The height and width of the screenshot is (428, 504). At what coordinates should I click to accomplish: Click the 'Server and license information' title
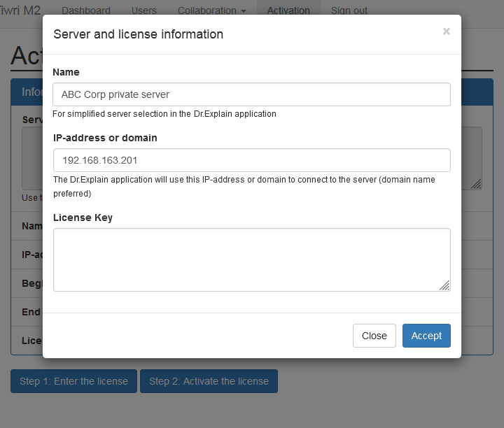138,34
